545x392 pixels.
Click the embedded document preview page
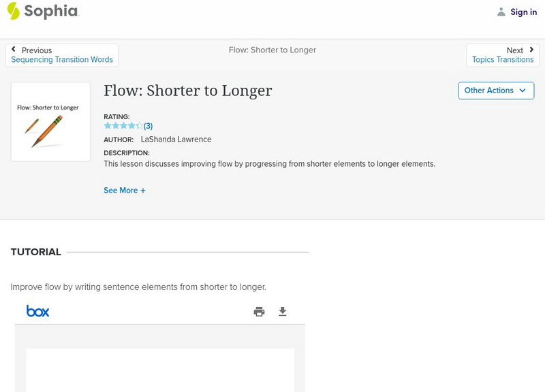pyautogui.click(x=160, y=370)
